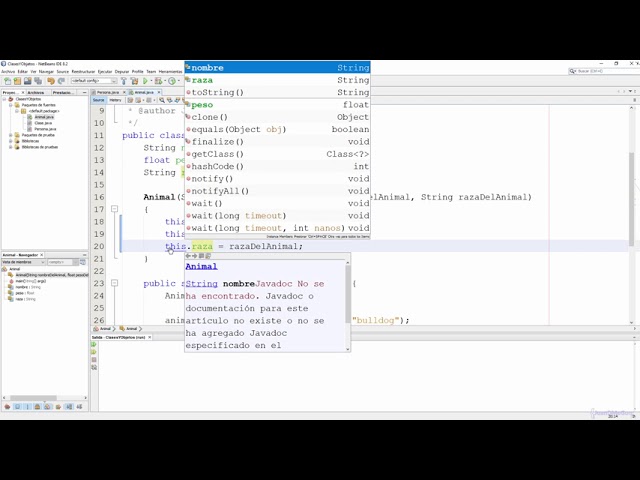
Task: Click the Javadoc popup forward arrow
Action: pyautogui.click(x=195, y=256)
